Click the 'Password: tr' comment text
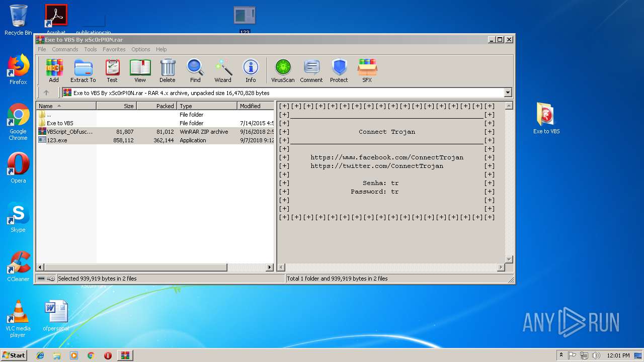Screen dimensions: 644x362 pos(375,192)
